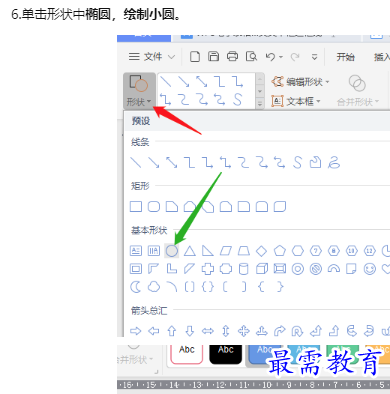Select the S-curve connector in 线条 section

pyautogui.click(x=298, y=163)
